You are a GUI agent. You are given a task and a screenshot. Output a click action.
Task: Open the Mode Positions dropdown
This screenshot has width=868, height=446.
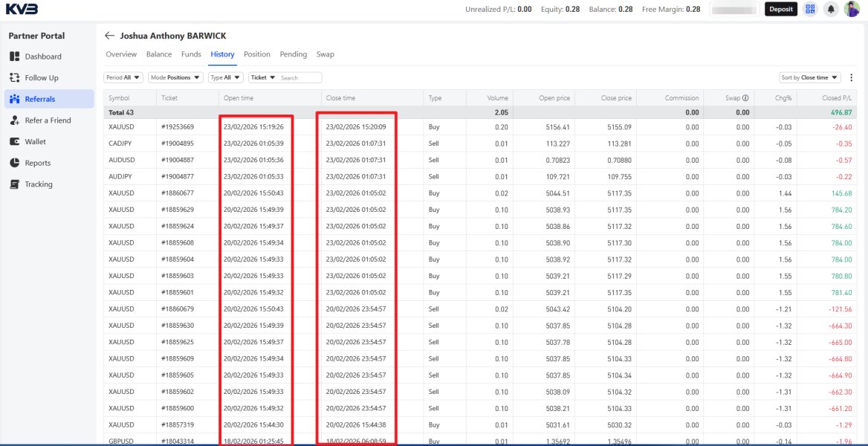point(175,77)
